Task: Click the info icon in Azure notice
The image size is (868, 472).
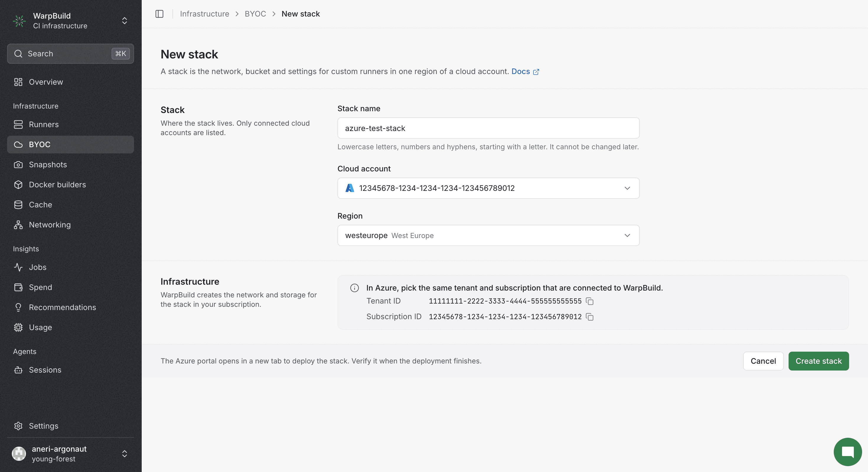Action: click(355, 288)
